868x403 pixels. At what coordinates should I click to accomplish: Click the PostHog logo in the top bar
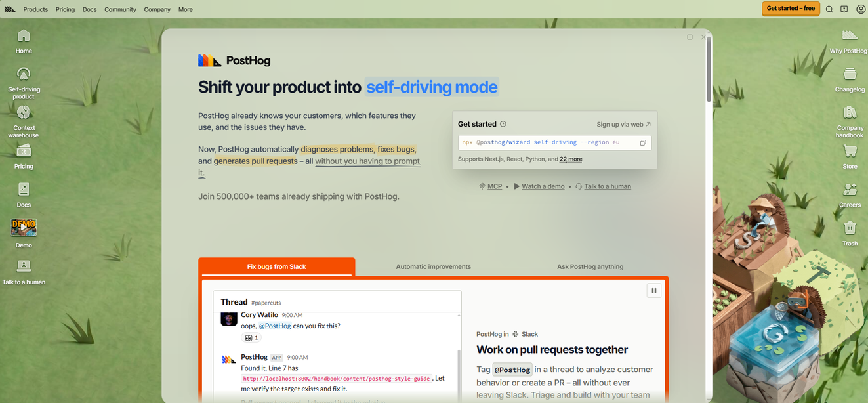tap(9, 9)
